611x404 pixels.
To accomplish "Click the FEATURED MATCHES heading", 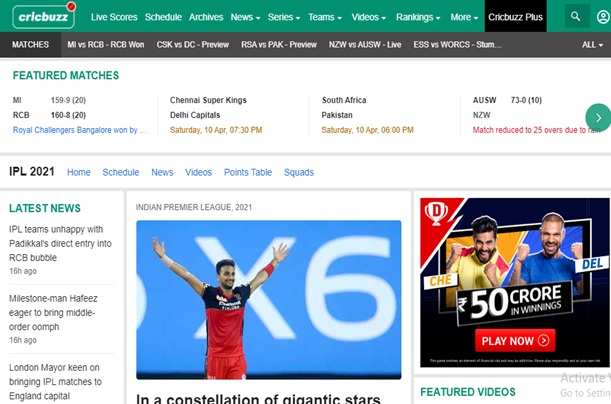I will [66, 75].
